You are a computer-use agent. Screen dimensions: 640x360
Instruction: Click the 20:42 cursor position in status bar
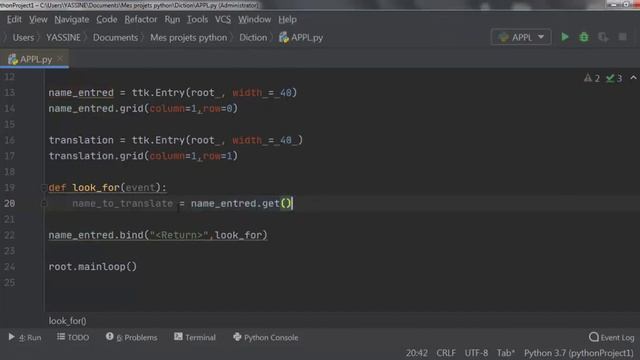tap(416, 353)
